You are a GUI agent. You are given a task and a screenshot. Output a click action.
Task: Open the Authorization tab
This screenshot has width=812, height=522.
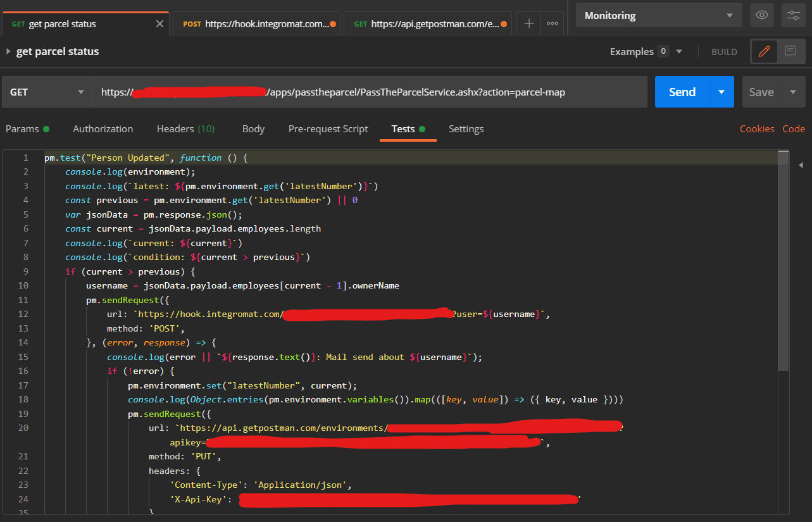coord(103,129)
